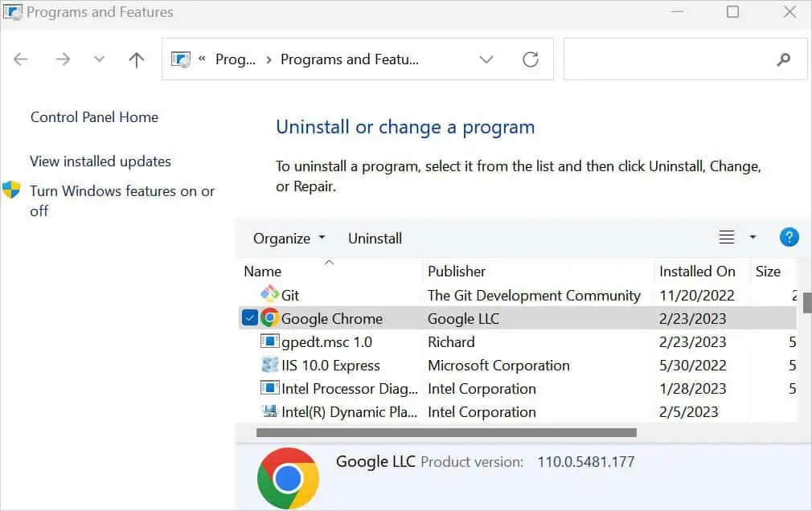Image resolution: width=812 pixels, height=511 pixels.
Task: Open the change view options dropdown
Action: tap(752, 237)
